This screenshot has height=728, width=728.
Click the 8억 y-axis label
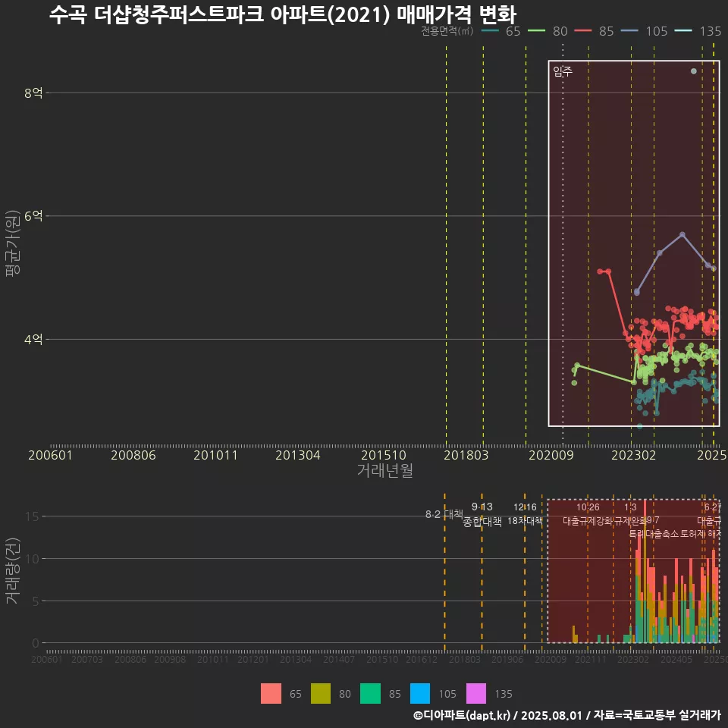click(33, 93)
